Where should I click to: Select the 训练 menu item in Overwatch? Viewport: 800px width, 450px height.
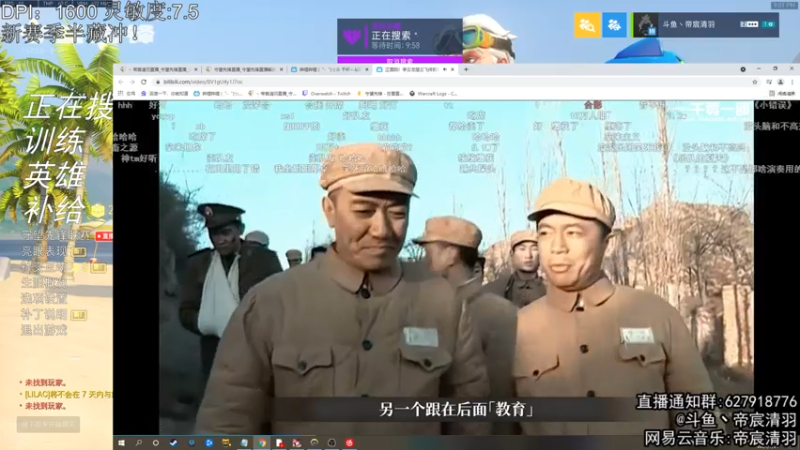(55, 140)
